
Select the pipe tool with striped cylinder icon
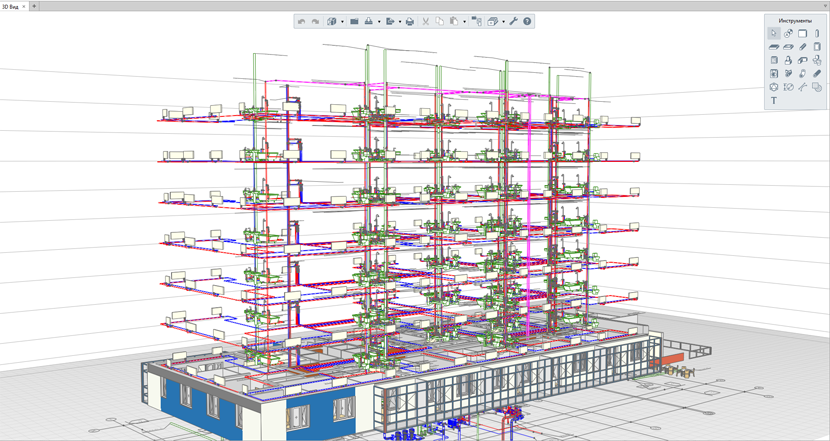pyautogui.click(x=817, y=74)
